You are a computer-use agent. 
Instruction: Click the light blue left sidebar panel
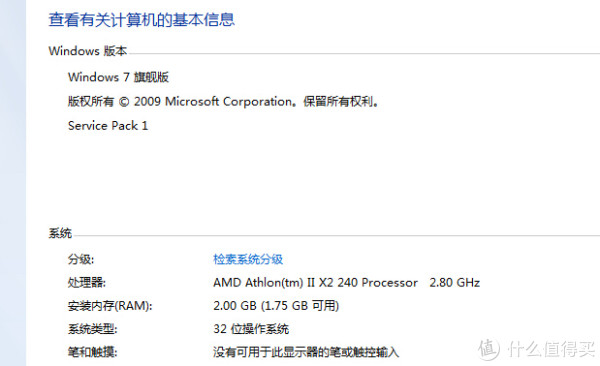click(x=13, y=183)
